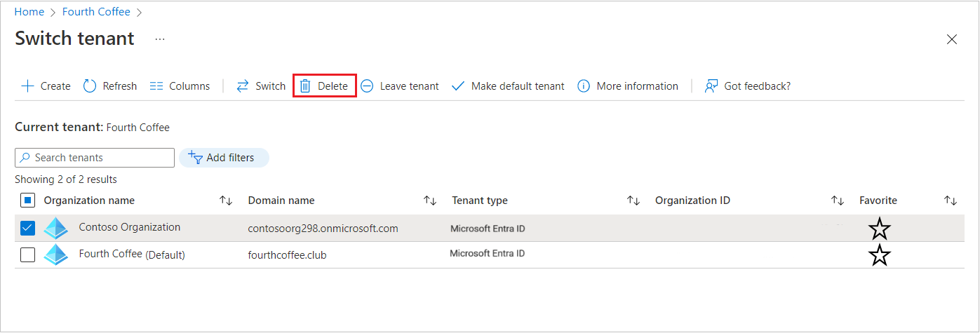Refresh the tenant list
Image resolution: width=980 pixels, height=333 pixels.
coord(110,86)
